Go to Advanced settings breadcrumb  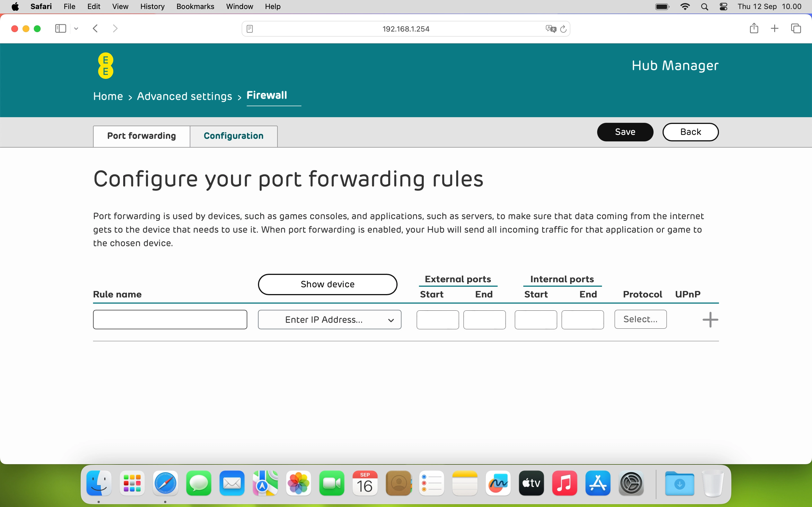point(184,97)
